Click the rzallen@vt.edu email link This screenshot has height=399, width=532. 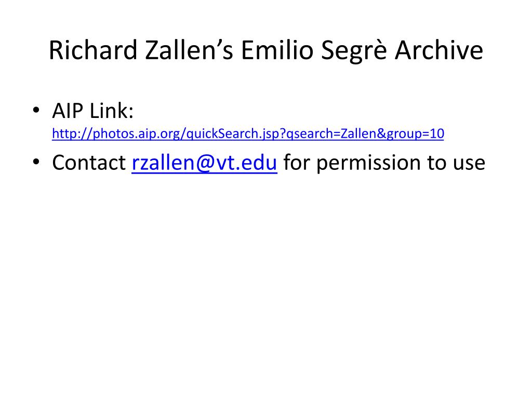(205, 163)
